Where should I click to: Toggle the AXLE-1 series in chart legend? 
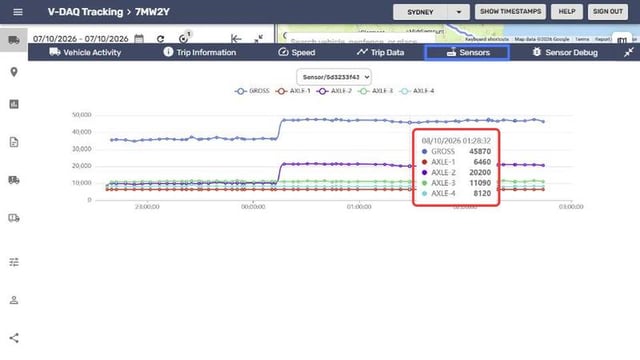(x=293, y=91)
